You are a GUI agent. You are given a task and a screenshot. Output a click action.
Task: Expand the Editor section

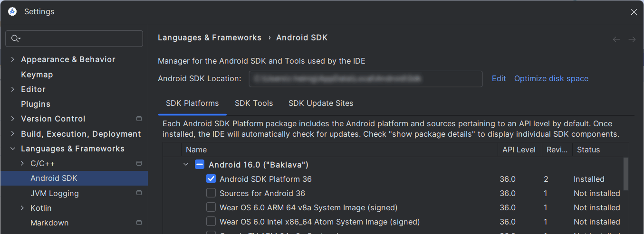click(x=13, y=89)
